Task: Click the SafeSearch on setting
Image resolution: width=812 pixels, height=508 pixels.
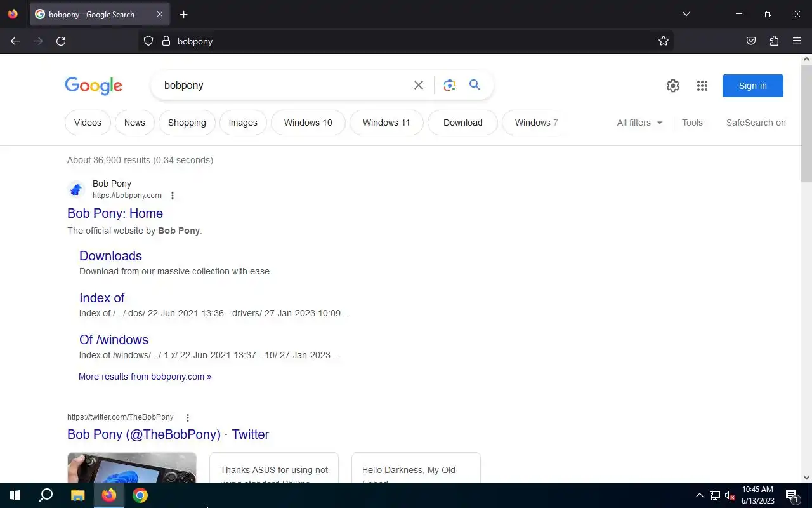Action: (x=756, y=123)
